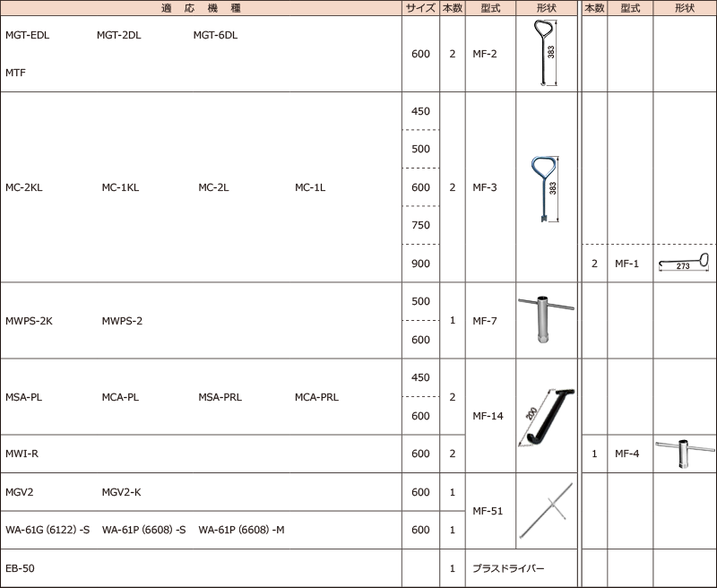Click the black MF-14 handle image
This screenshot has height=588, width=717.
(547, 417)
